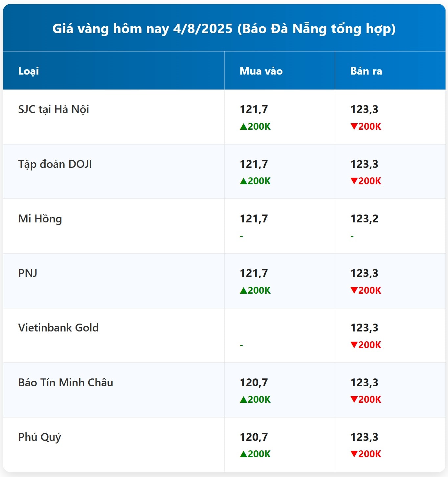This screenshot has width=448, height=477.
Task: Select Phú Quý buy price 120,7
Action: [254, 437]
